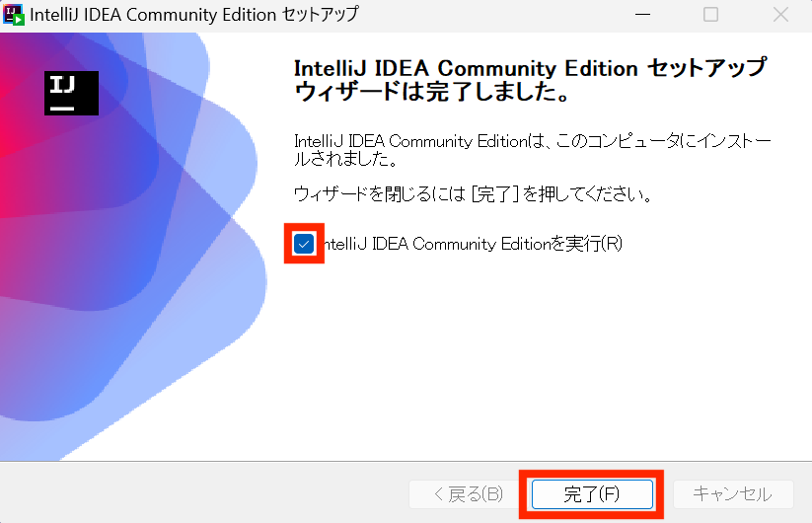Click the 'このコンピュータにインストールされました' message
This screenshot has height=523, width=812.
pos(533,150)
